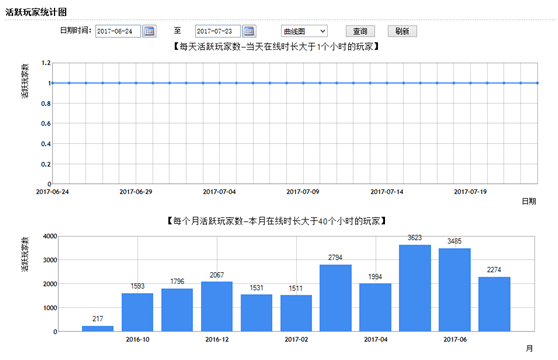Click the smallest bar labeled 217
The height and width of the screenshot is (360, 558).
pos(98,329)
